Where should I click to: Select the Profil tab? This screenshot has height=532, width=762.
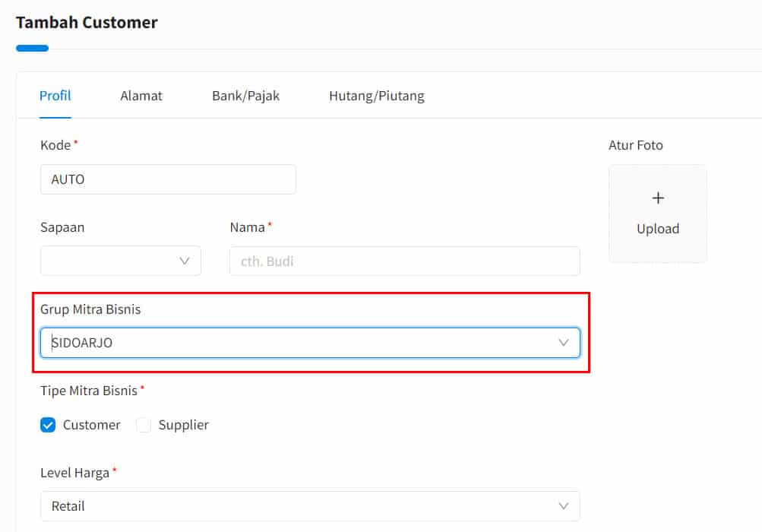tap(55, 96)
